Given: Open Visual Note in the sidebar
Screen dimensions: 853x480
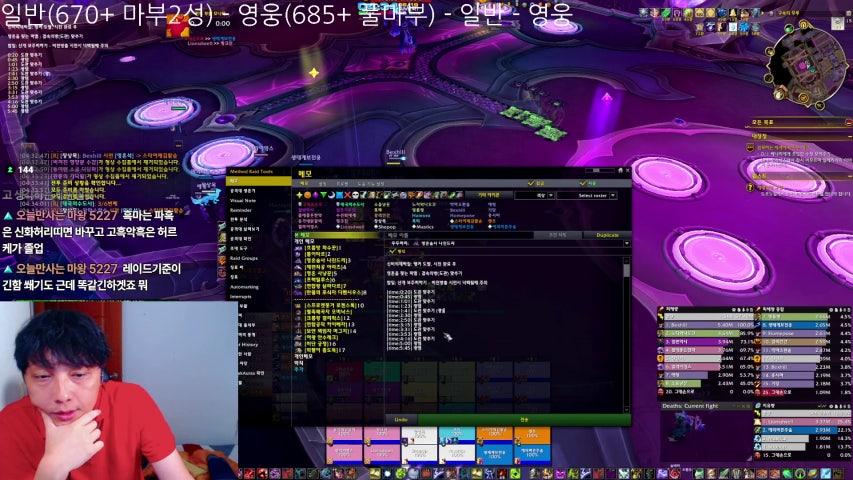Looking at the screenshot, I should [243, 200].
